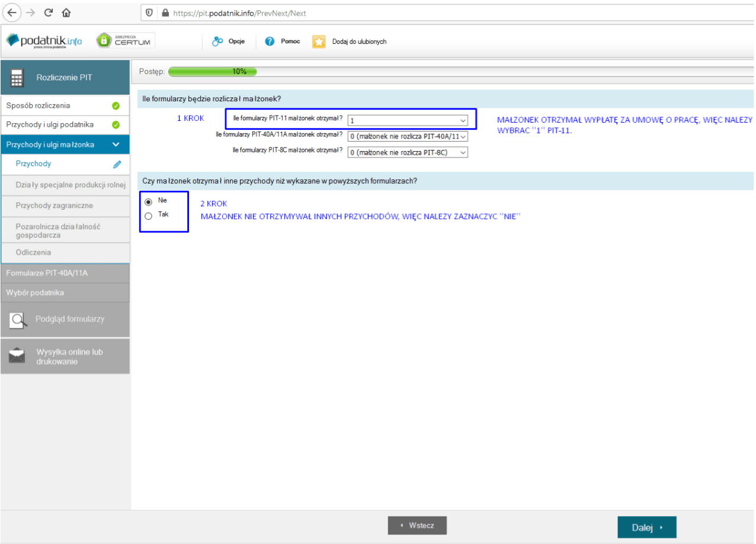Open Pozarolnicza działalność gospodarcza item
This screenshot has width=756, height=544.
(65, 231)
